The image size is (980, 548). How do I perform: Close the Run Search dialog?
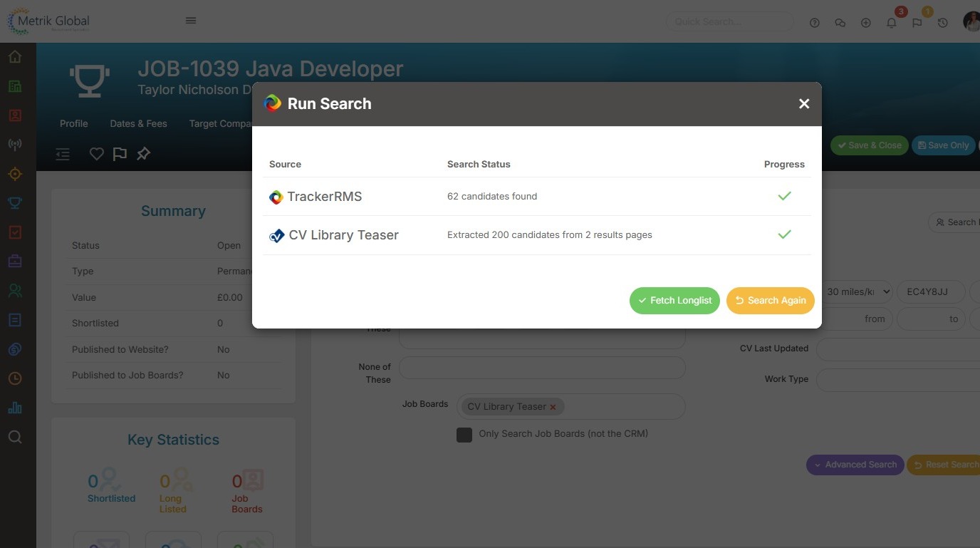pyautogui.click(x=804, y=104)
